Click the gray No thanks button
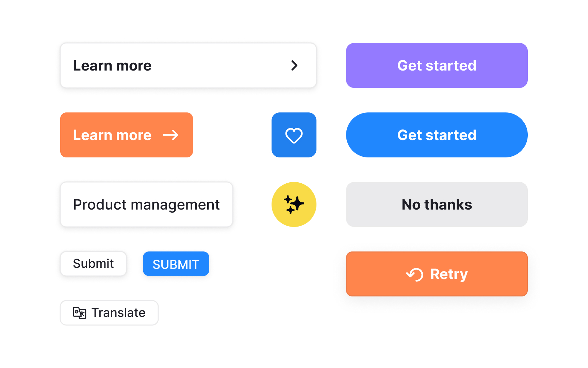The height and width of the screenshot is (368, 588). [x=437, y=204]
